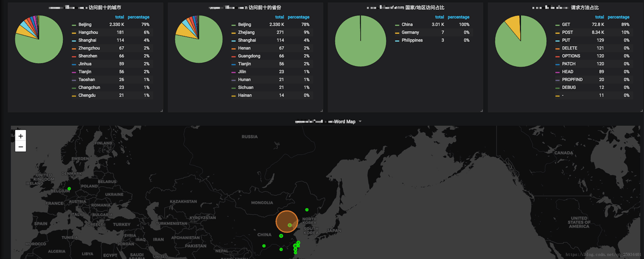Click the Zhejiang legend label
The image size is (644, 259).
tap(246, 33)
